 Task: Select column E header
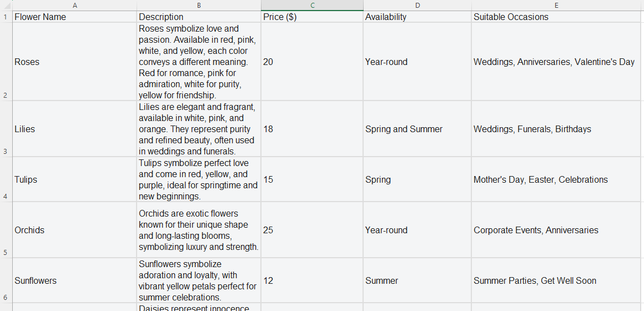pos(556,5)
